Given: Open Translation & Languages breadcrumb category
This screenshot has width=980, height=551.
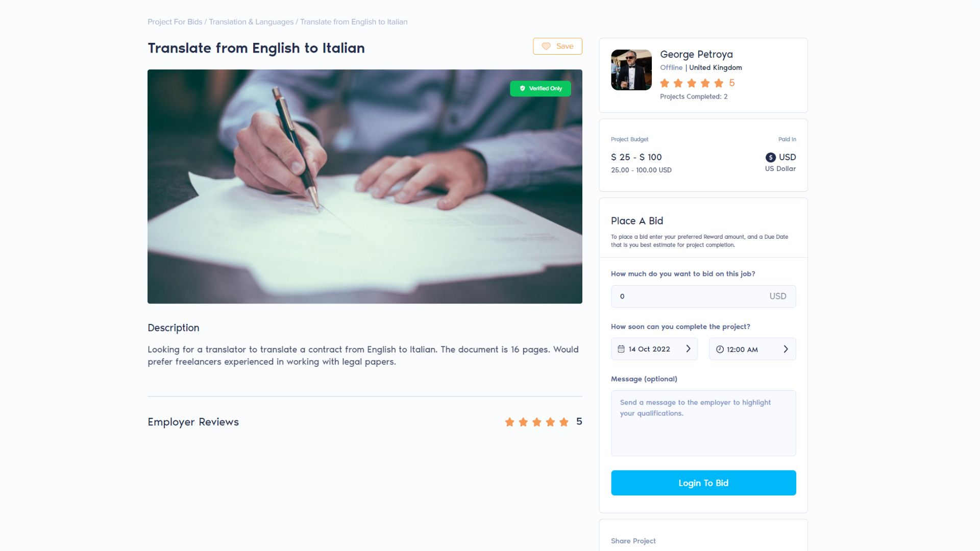Looking at the screenshot, I should [251, 22].
